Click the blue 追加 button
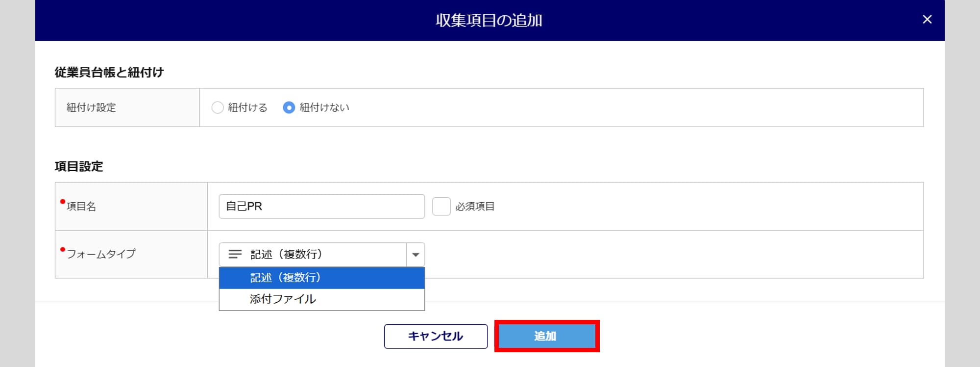Viewport: 980px width, 367px height. (x=547, y=336)
